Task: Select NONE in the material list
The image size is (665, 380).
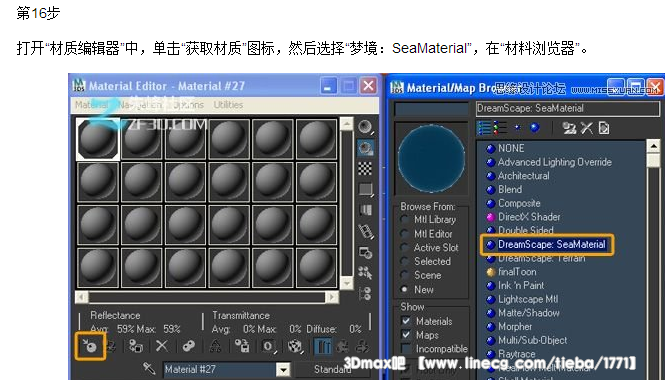Action: [511, 148]
